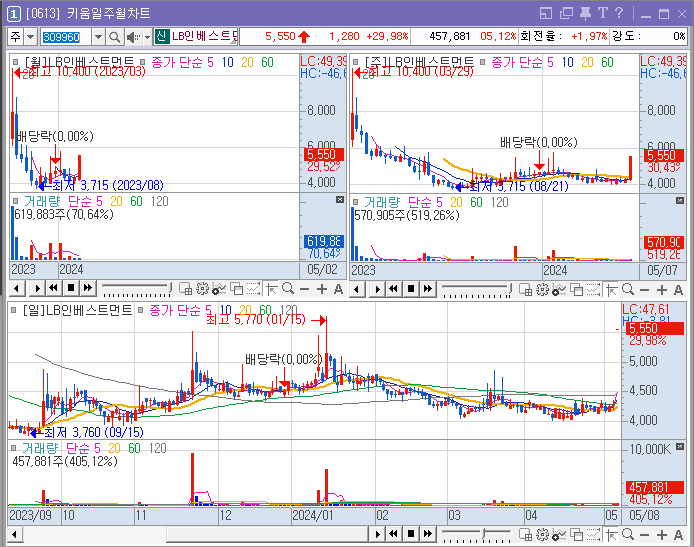Click the T font icon in title bar

602,13
